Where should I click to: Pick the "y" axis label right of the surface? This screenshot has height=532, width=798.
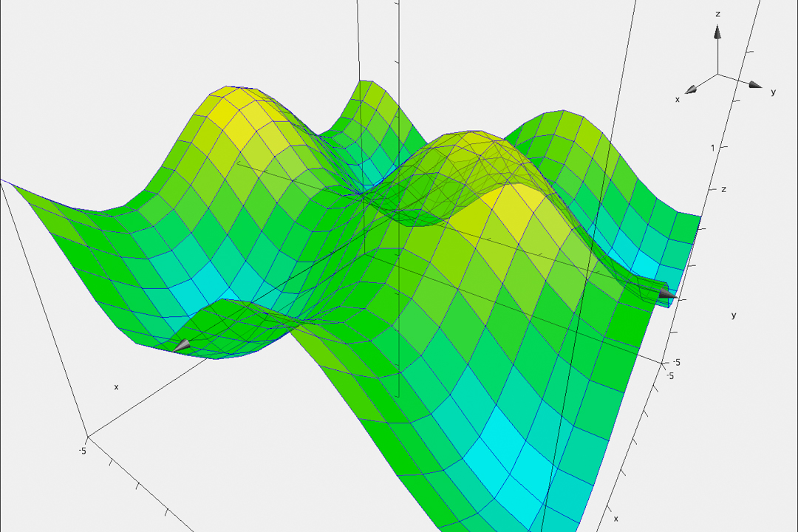(x=734, y=315)
